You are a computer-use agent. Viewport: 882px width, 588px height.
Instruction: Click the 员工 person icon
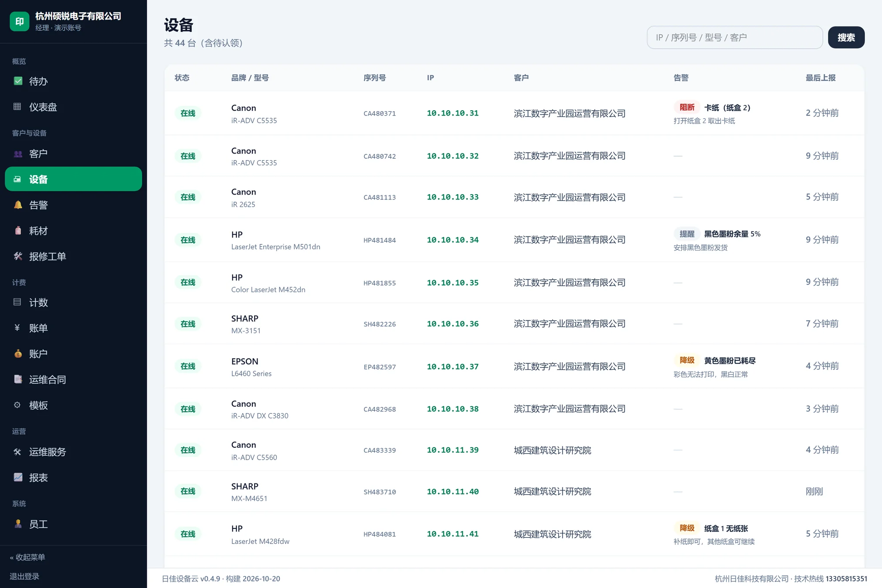point(18,524)
